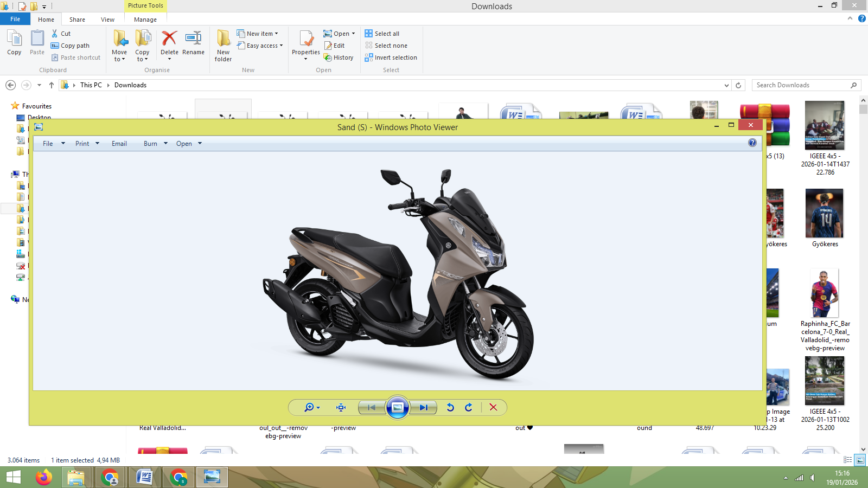This screenshot has height=488, width=868.
Task: Click Select none in the ribbon
Action: point(386,46)
